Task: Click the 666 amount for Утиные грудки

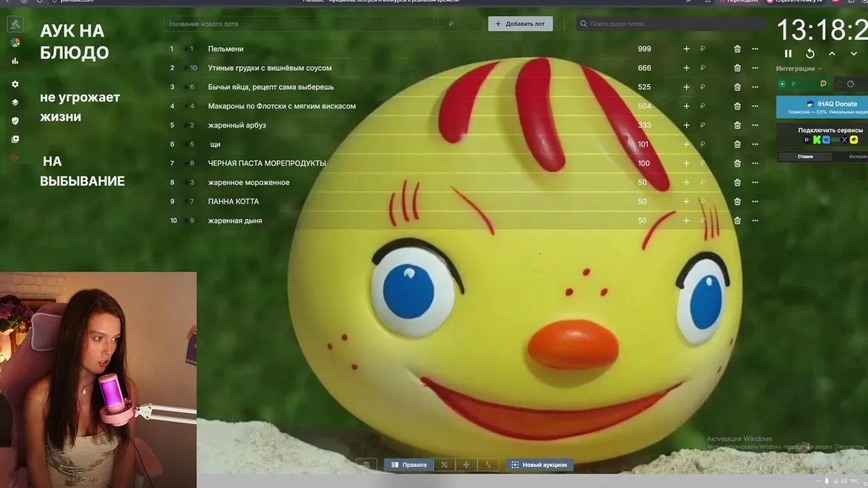Action: 644,68
